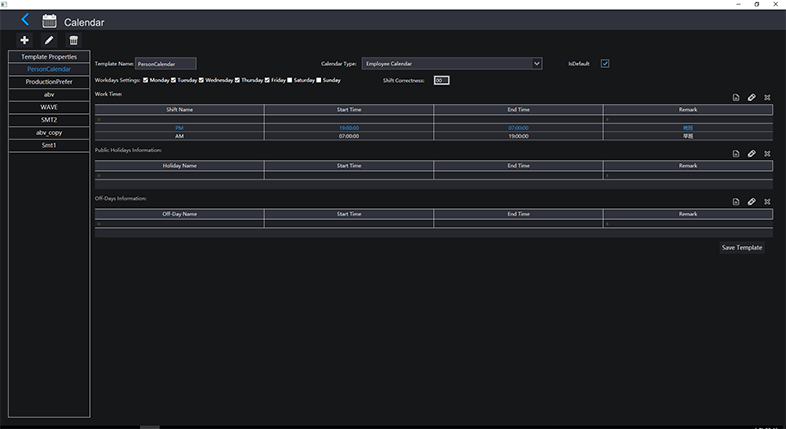Click edit icon above Work Time table
Image resolution: width=786 pixels, height=429 pixels.
pyautogui.click(x=751, y=98)
